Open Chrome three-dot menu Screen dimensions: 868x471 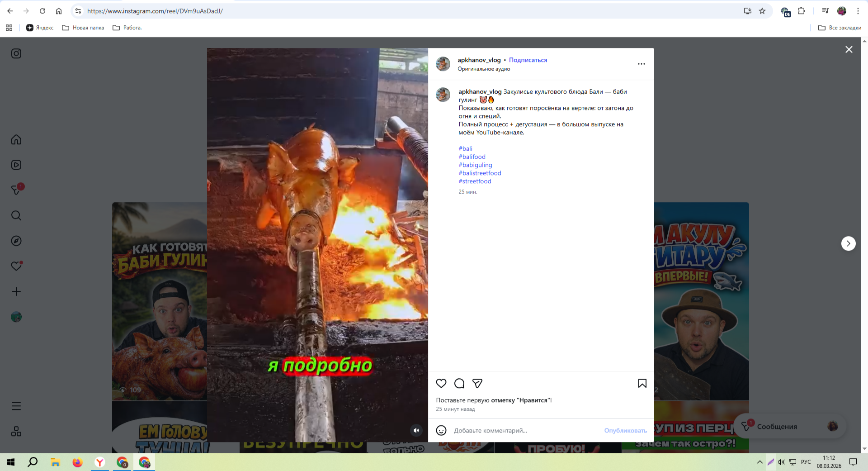858,11
